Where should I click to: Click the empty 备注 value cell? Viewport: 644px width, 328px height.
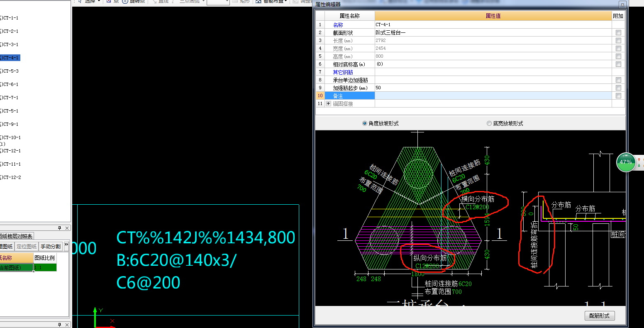tap(493, 95)
